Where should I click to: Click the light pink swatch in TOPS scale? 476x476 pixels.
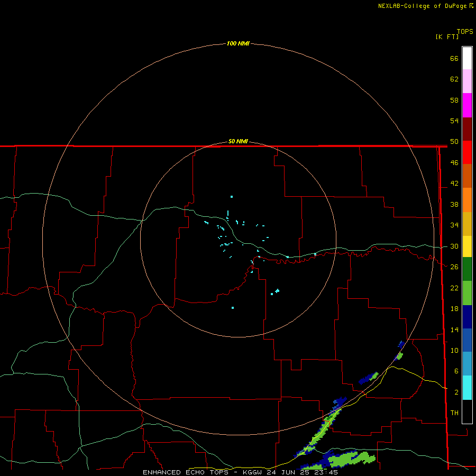click(467, 81)
